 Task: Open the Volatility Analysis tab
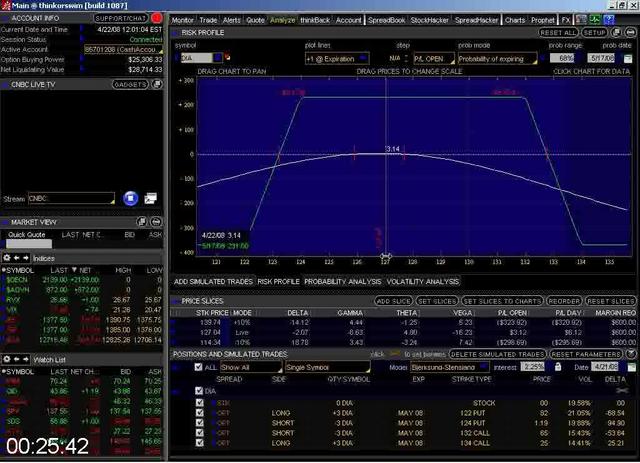(422, 282)
